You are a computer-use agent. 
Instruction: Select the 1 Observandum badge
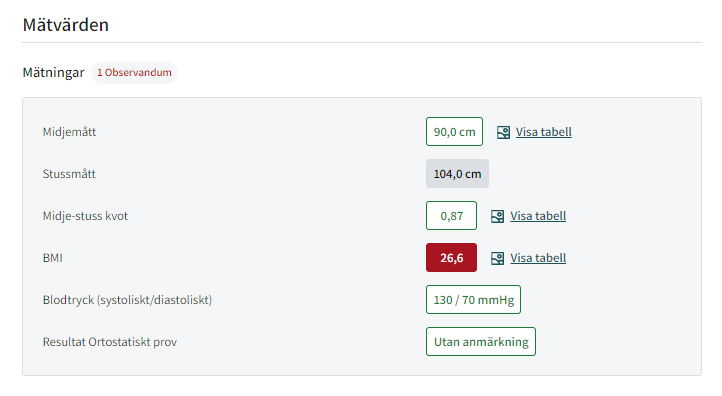[134, 73]
